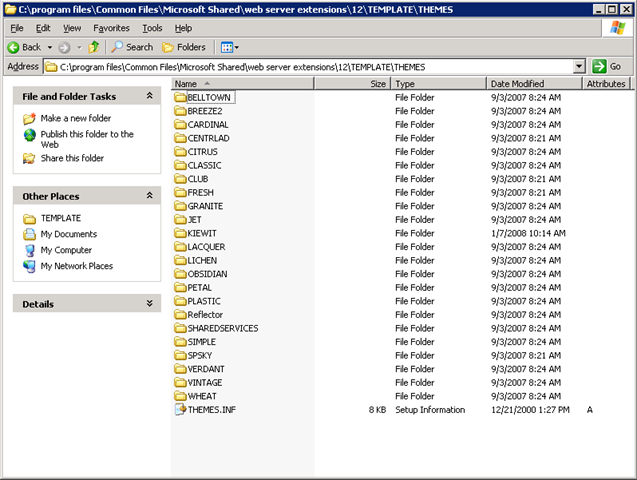Select the KIEWIT folder icon

pyautogui.click(x=180, y=234)
